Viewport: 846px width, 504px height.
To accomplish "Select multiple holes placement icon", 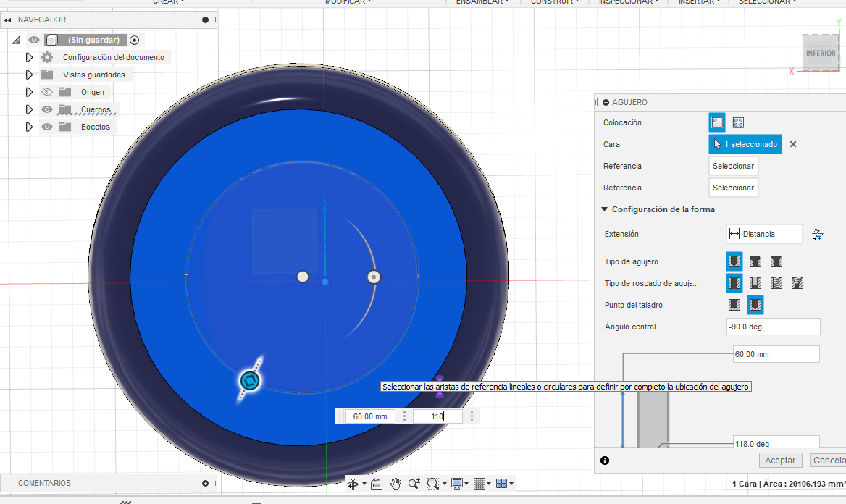I will click(738, 122).
